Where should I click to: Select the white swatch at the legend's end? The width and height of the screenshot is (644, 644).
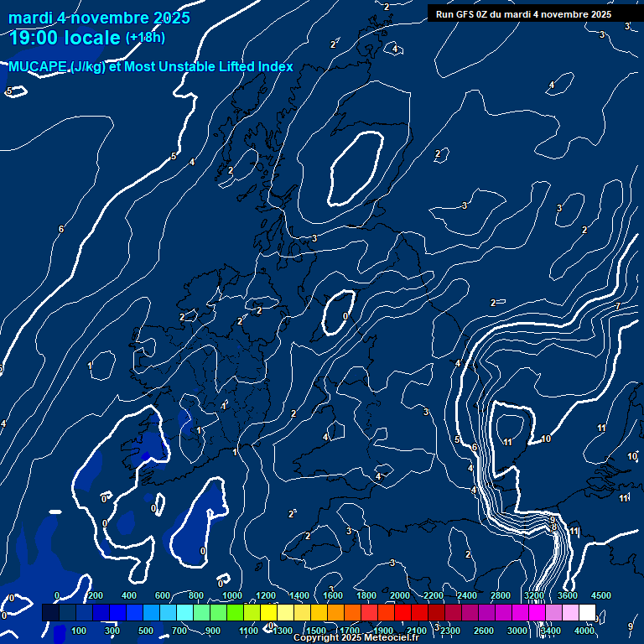tap(587, 612)
